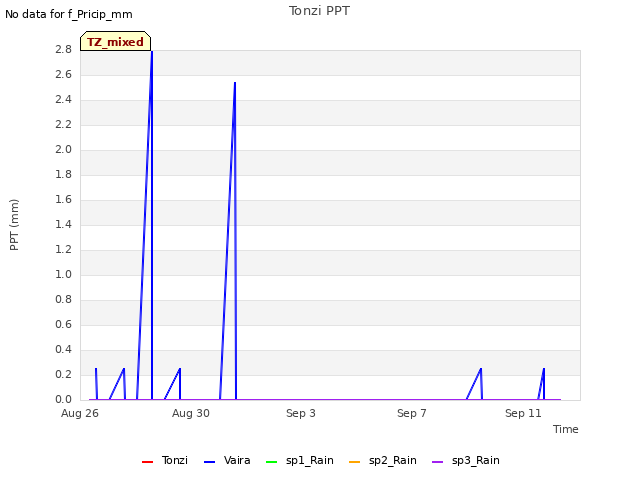Click the green sp1_Rain legend color line
Image resolution: width=640 pixels, height=480 pixels.
271,462
